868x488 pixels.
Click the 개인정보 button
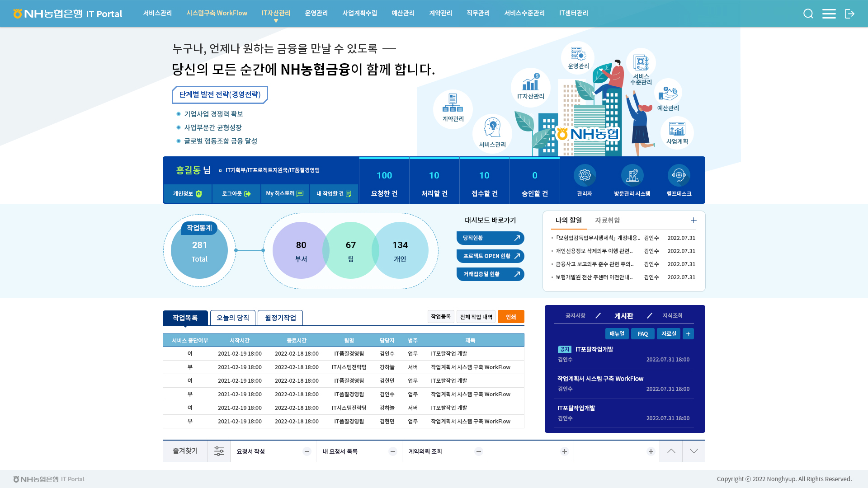[188, 193]
